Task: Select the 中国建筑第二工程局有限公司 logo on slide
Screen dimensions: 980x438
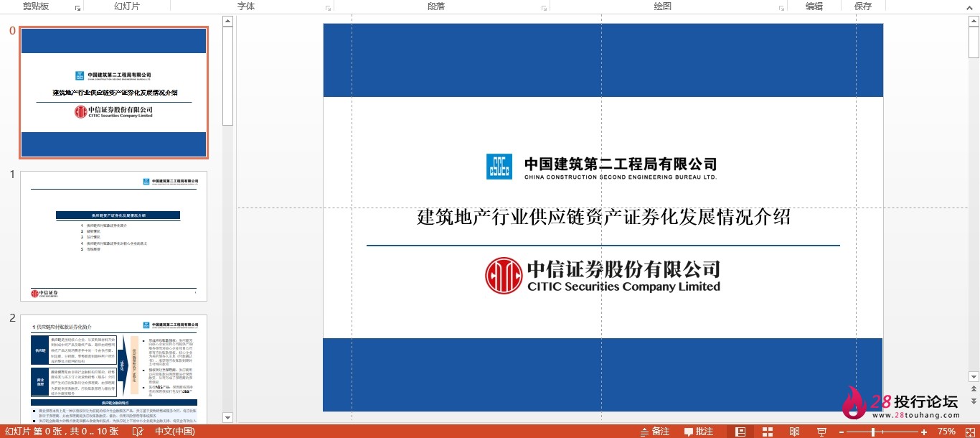Action: tap(602, 167)
